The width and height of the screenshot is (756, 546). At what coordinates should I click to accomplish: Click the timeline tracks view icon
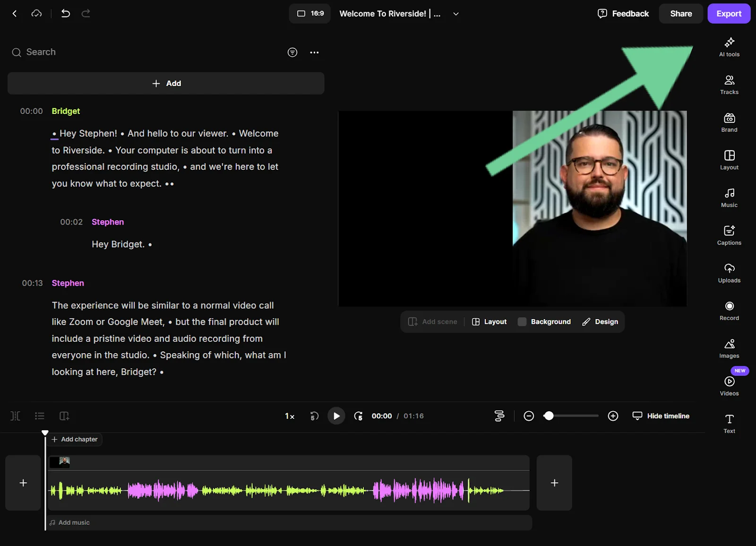[x=499, y=416]
